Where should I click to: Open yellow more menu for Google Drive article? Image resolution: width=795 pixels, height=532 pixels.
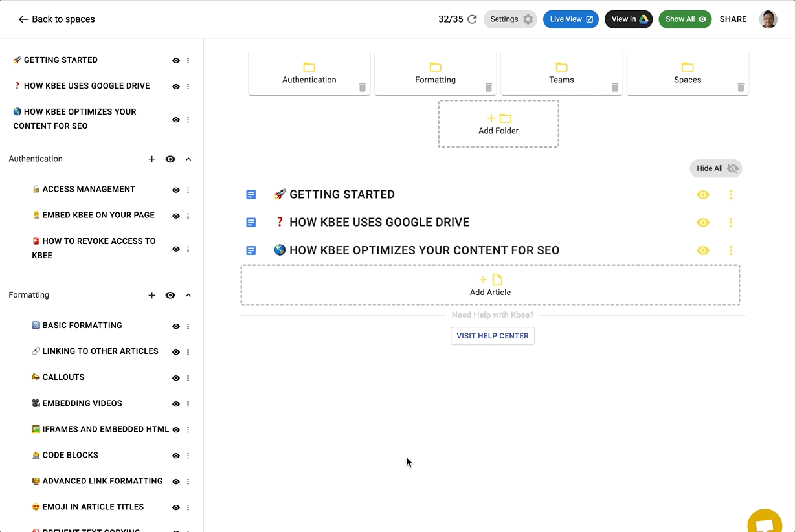click(x=731, y=223)
